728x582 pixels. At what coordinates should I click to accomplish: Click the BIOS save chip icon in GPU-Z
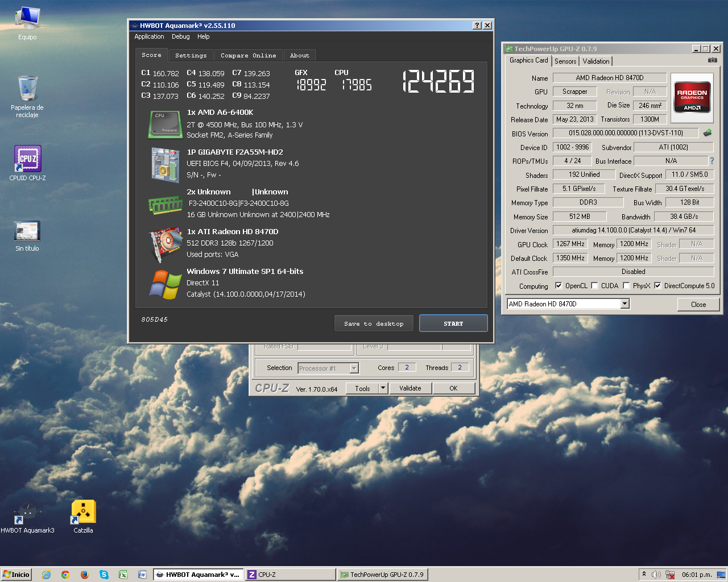click(x=707, y=133)
